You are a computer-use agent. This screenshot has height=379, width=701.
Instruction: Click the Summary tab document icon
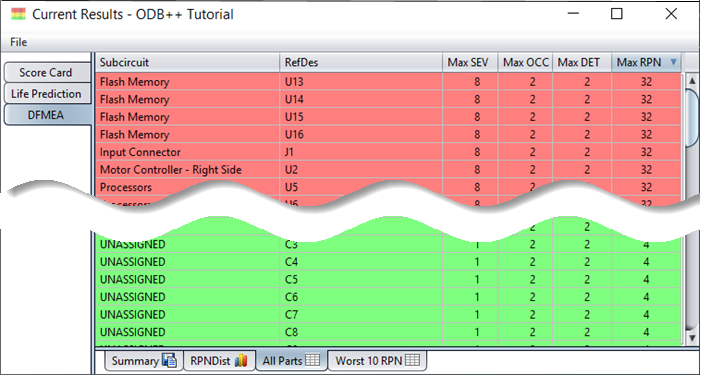pos(169,360)
